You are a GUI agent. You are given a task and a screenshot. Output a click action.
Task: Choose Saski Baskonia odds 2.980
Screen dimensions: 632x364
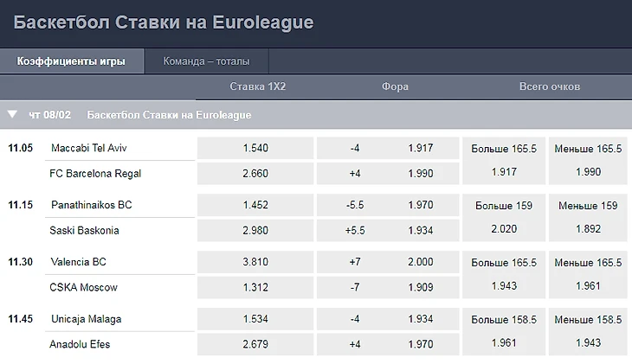click(x=255, y=230)
